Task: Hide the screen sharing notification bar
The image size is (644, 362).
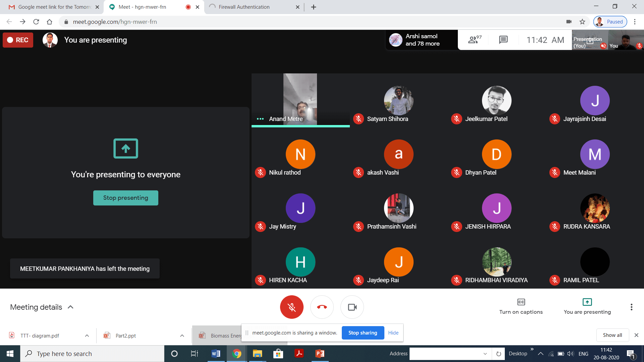Action: (x=393, y=333)
